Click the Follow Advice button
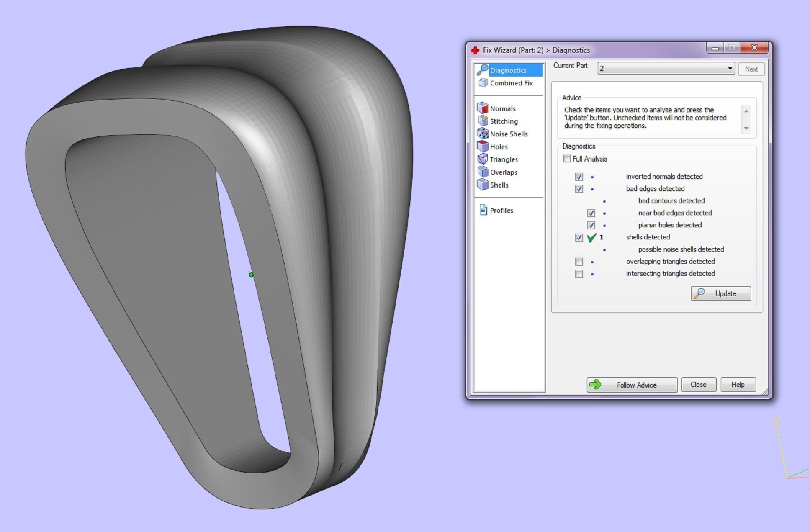The width and height of the screenshot is (810, 532). tap(631, 385)
